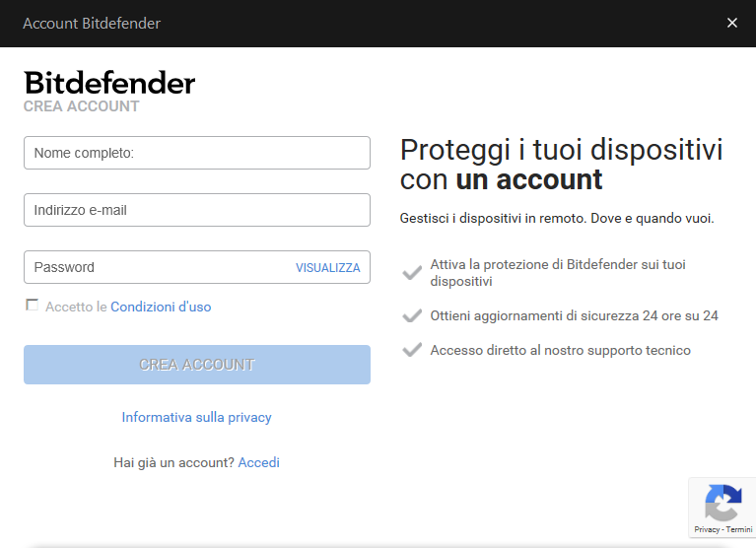
Task: Click into the Password field
Action: click(158, 267)
